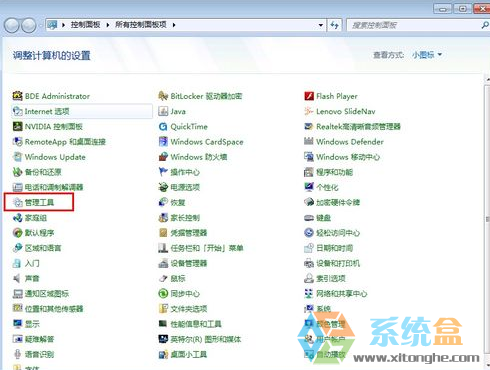This screenshot has width=490, height=370.
Task: Open 同步中心 sync center link
Action: coord(185,294)
